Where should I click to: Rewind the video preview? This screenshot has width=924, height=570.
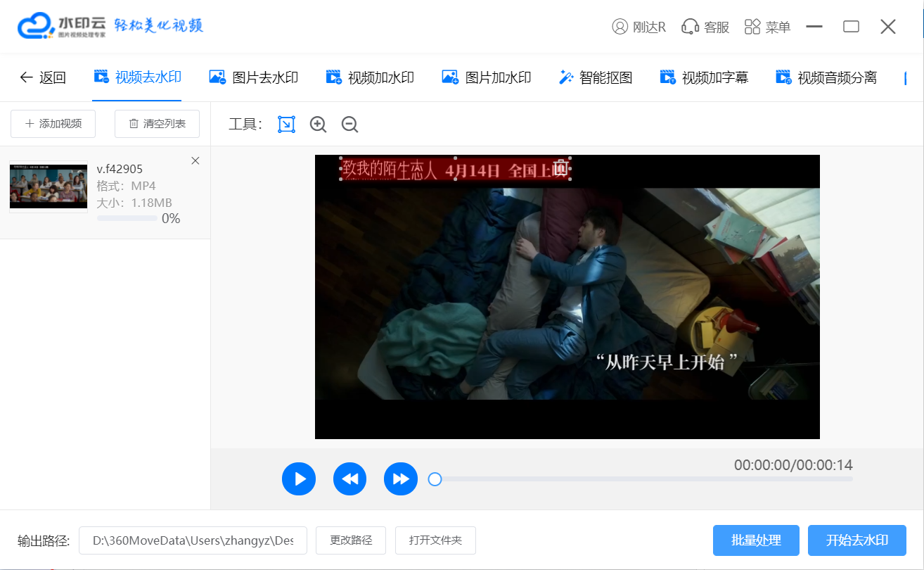[350, 479]
